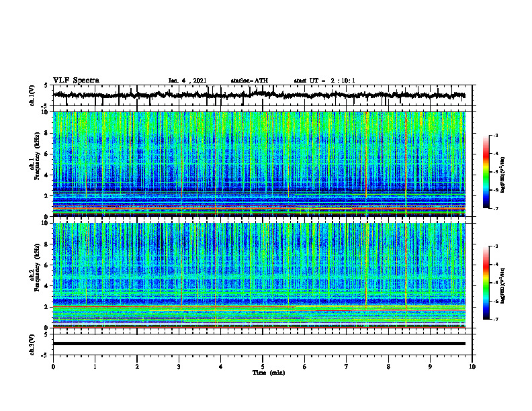
Task: Click the 6 tick on the time axis
Action: [x=305, y=367]
